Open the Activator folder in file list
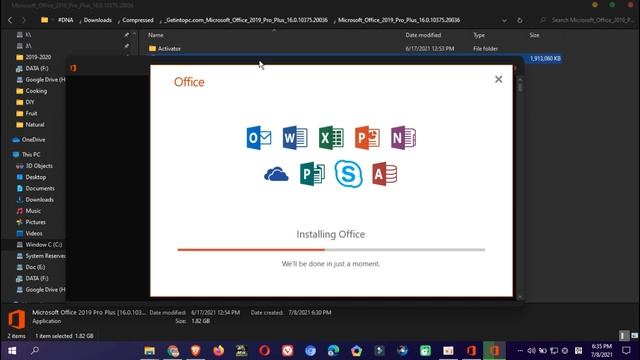Image resolution: width=640 pixels, height=360 pixels. tap(169, 49)
